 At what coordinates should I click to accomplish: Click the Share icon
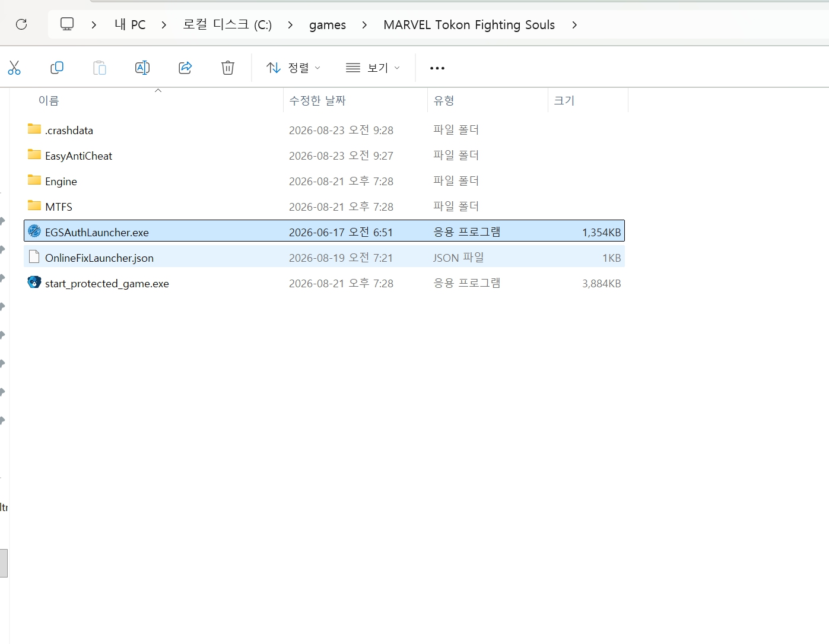tap(185, 68)
